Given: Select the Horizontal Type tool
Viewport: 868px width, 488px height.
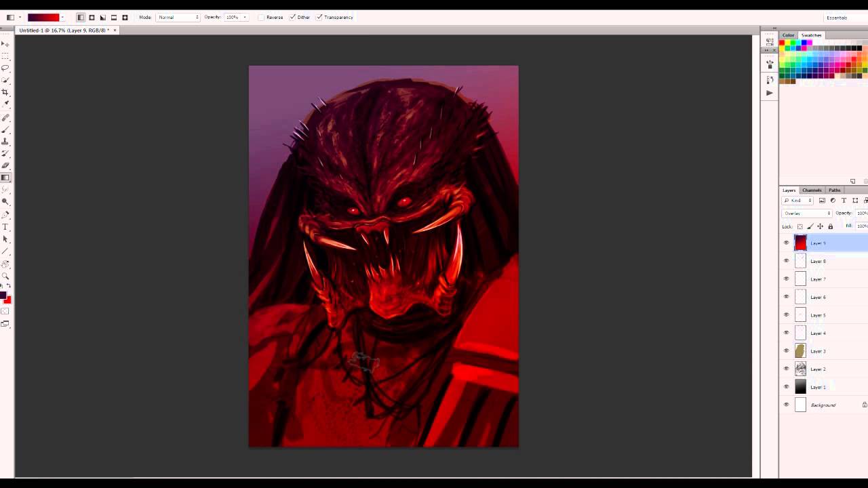Looking at the screenshot, I should pos(5,226).
